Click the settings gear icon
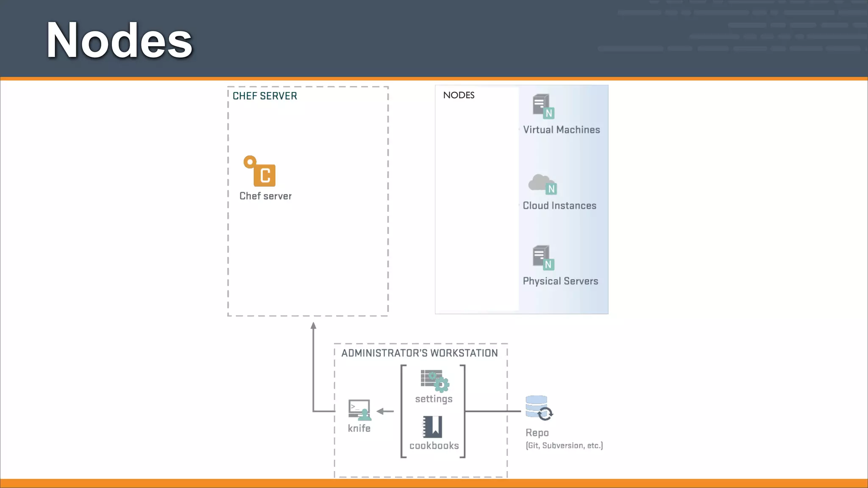Viewport: 868px width, 488px height. (435, 381)
